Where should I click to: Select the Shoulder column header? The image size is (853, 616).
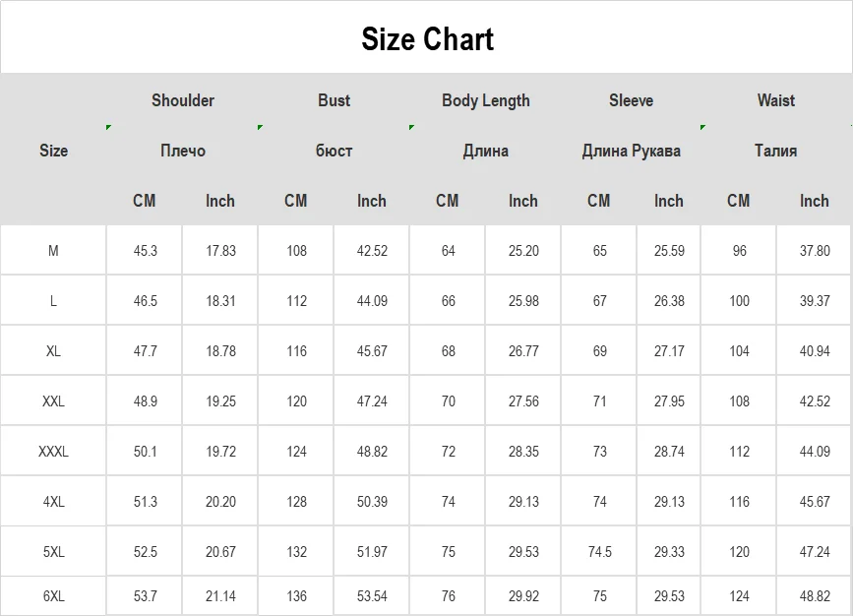tap(183, 100)
